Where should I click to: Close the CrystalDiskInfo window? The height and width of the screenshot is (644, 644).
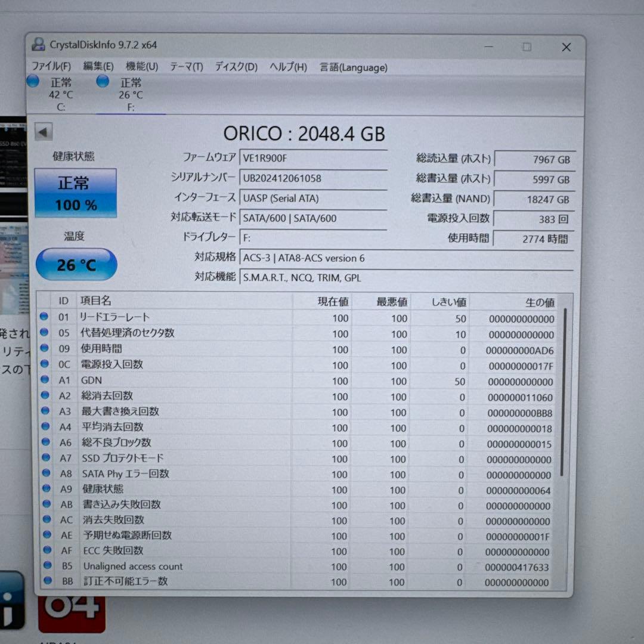pyautogui.click(x=566, y=48)
